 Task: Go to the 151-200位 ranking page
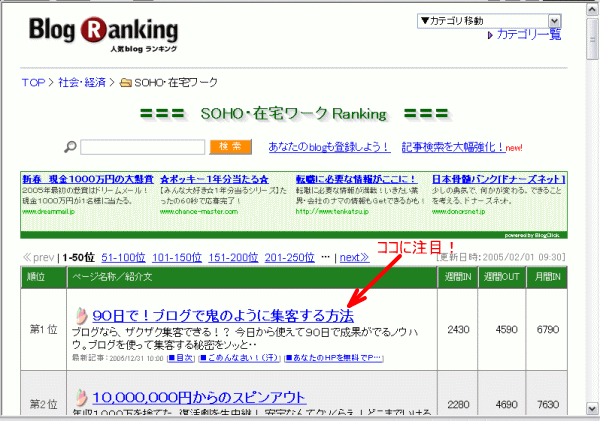(x=233, y=258)
